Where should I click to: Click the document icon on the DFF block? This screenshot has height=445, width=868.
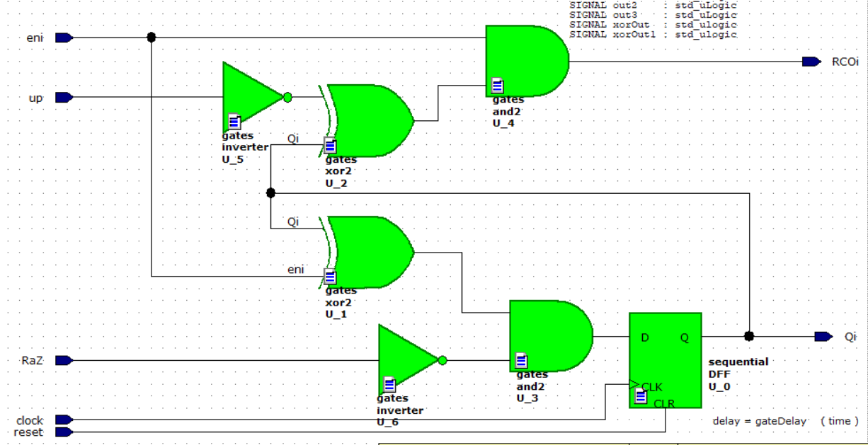[641, 396]
